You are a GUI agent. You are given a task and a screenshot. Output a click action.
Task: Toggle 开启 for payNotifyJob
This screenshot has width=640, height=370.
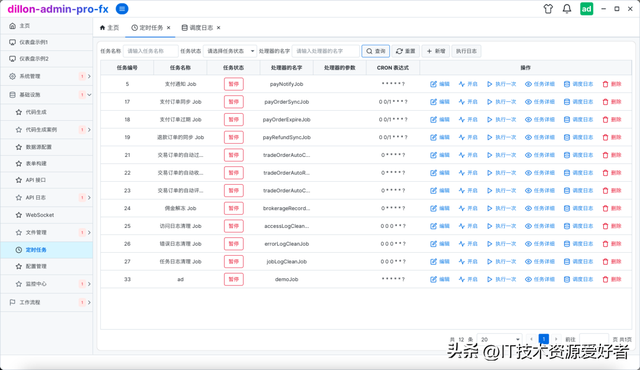pyautogui.click(x=468, y=84)
